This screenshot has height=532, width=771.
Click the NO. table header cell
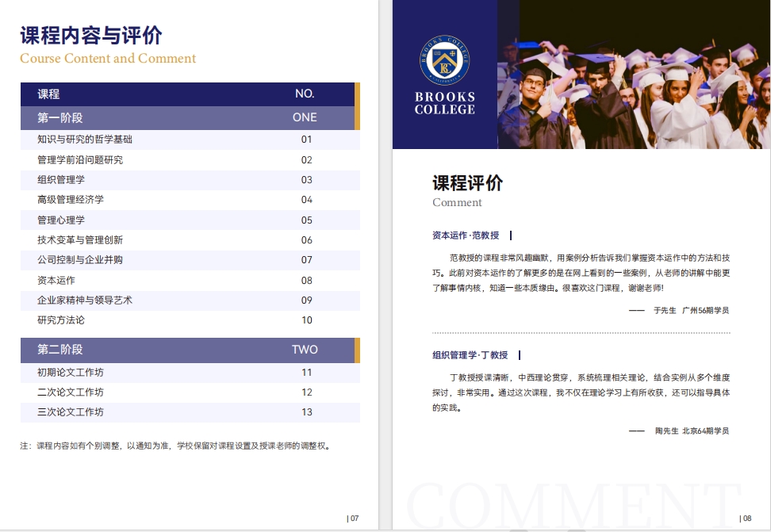pos(305,94)
